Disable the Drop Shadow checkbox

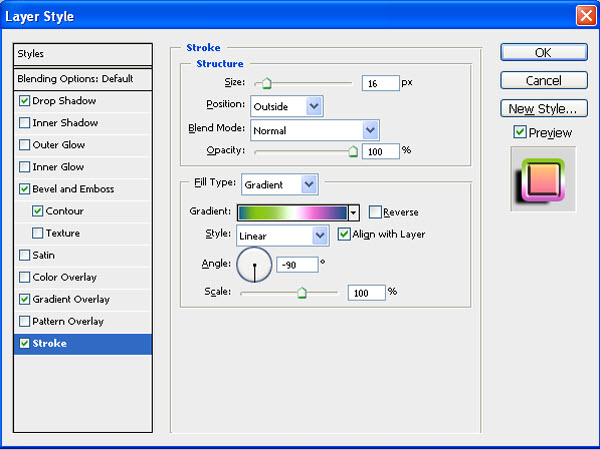point(25,101)
